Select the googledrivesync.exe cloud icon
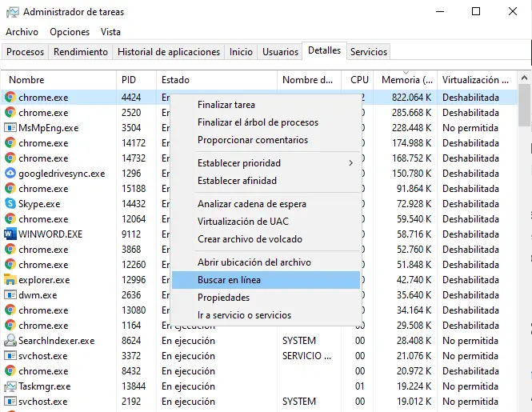 pos(10,174)
